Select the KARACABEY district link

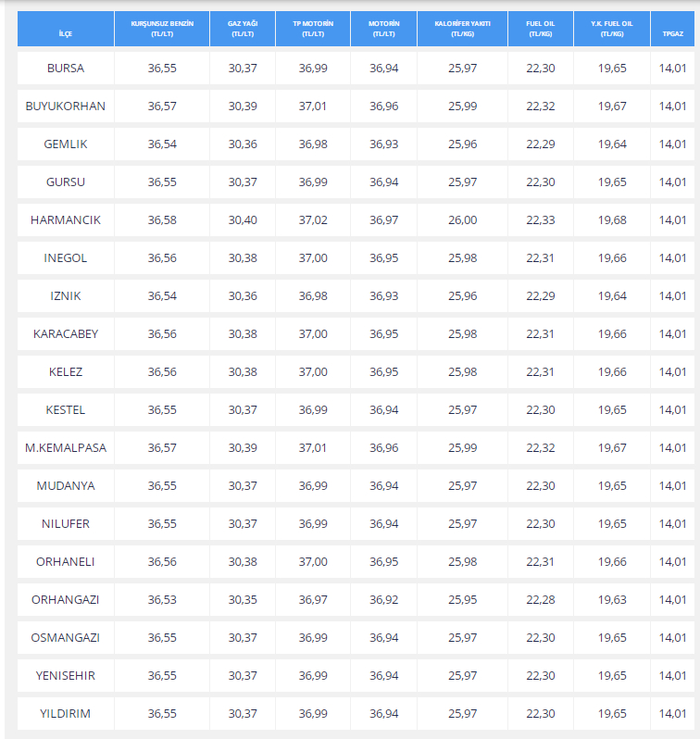click(x=65, y=334)
